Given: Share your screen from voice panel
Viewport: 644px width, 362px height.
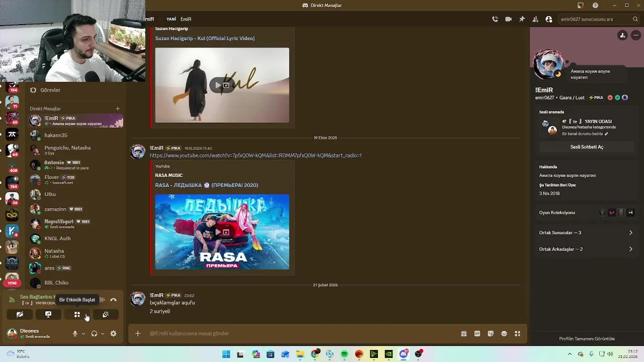Looking at the screenshot, I should pos(48,314).
